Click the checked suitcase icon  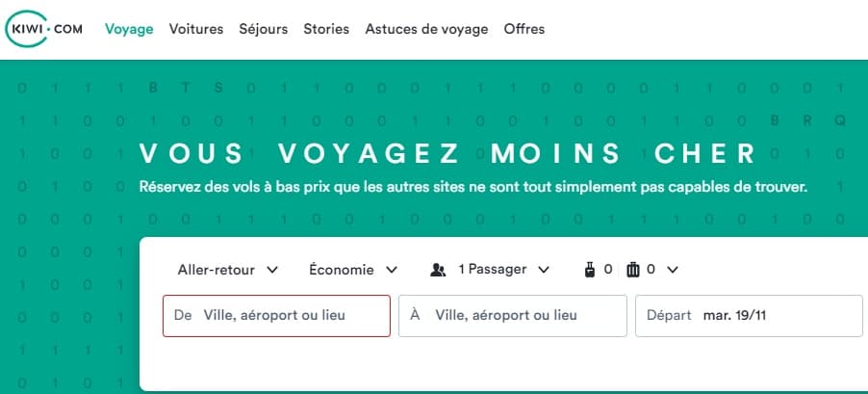click(x=633, y=270)
